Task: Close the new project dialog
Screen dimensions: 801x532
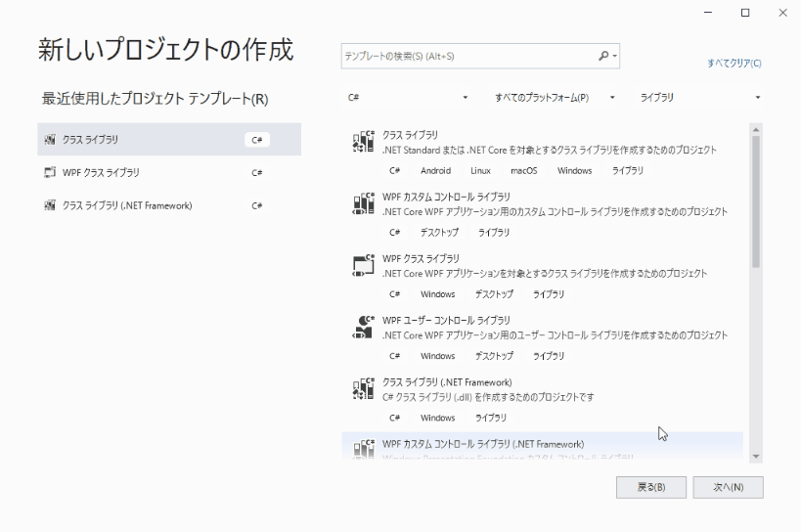Action: click(x=782, y=13)
